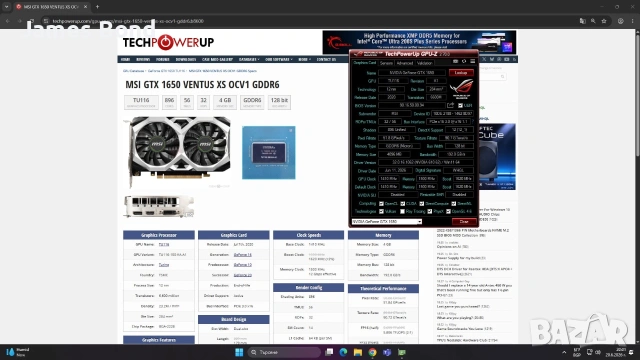
Task: Open Case Mod Gallery in the site navbar
Action: (217, 60)
